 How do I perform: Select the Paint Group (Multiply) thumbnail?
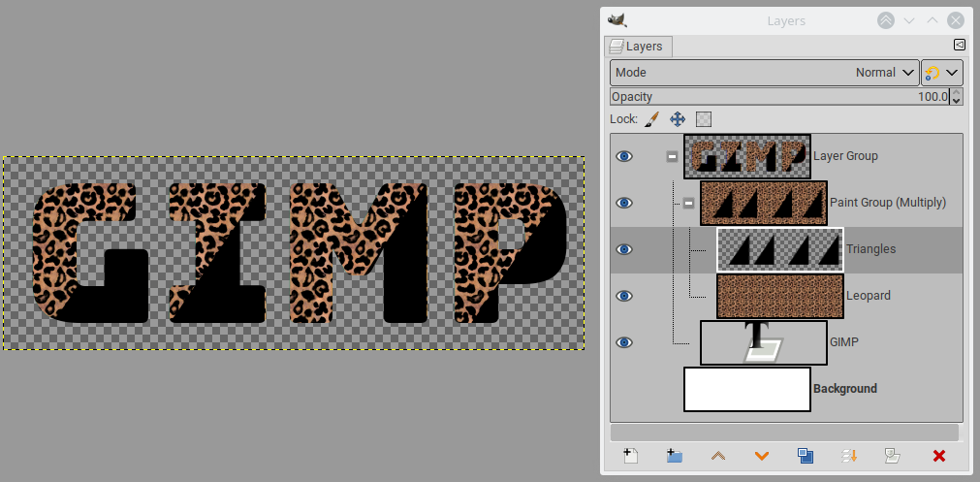pos(764,204)
